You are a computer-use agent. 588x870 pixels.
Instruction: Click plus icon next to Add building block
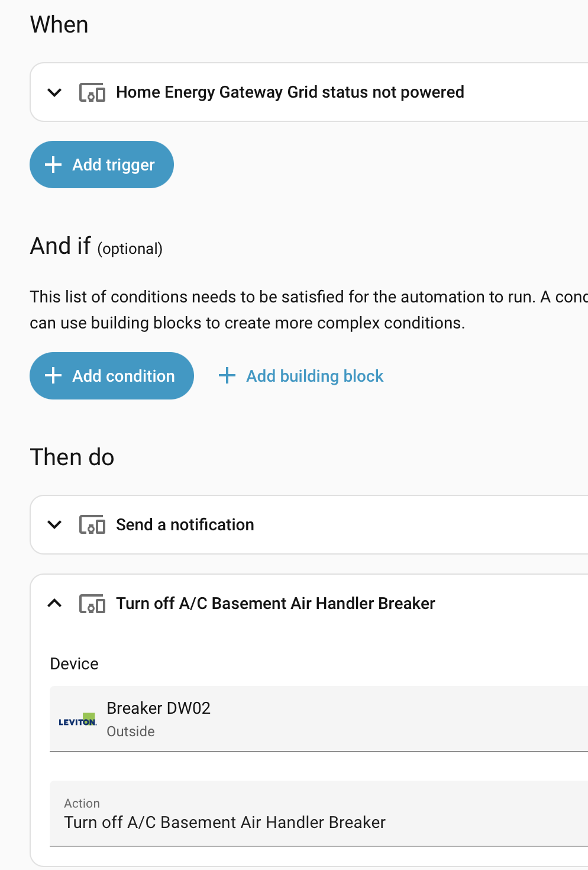tap(227, 375)
